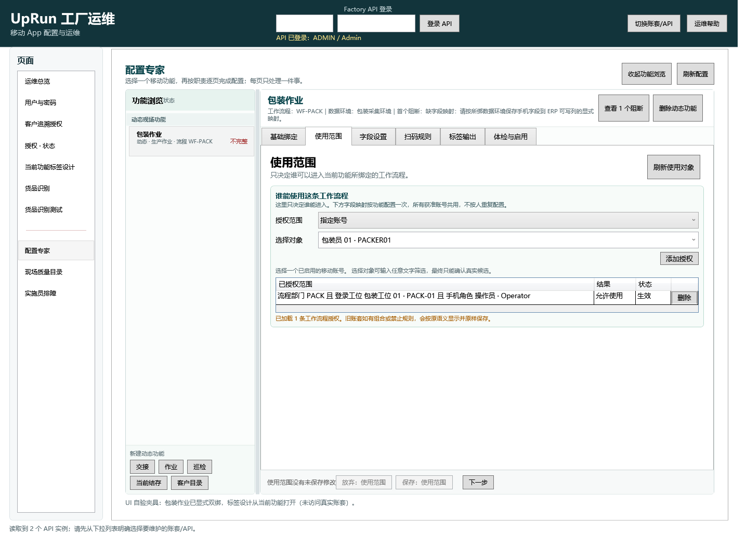Open 运维帮助

click(x=707, y=23)
